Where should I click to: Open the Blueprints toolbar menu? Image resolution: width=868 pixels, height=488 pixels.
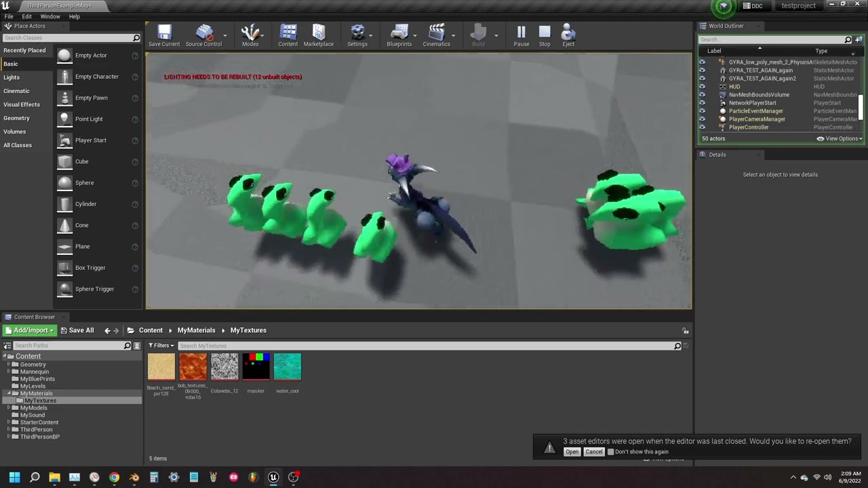point(399,35)
